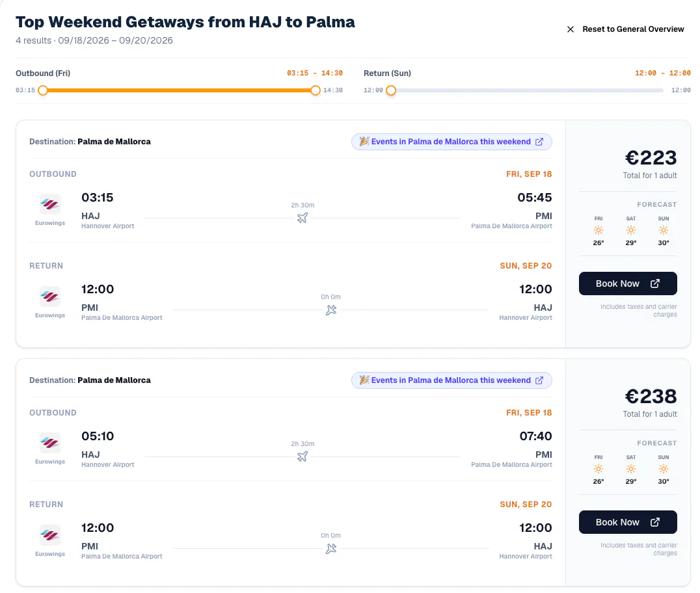Click Book Now for the €238 flight

[628, 522]
